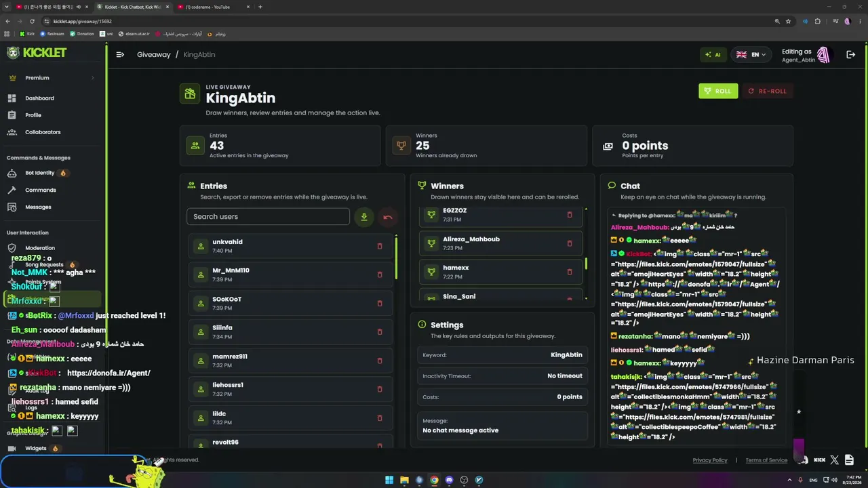Open the Donation bookmark
Screen dimensions: 868x488
(82, 34)
